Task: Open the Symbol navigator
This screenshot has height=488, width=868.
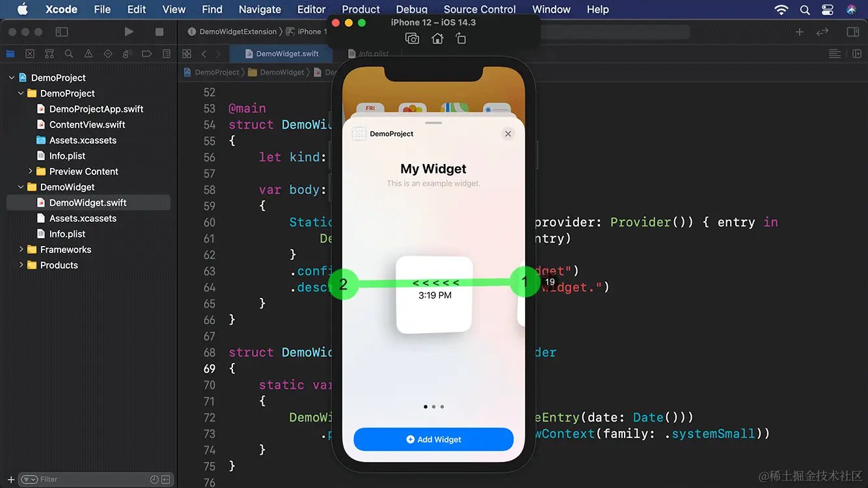Action: (49, 54)
